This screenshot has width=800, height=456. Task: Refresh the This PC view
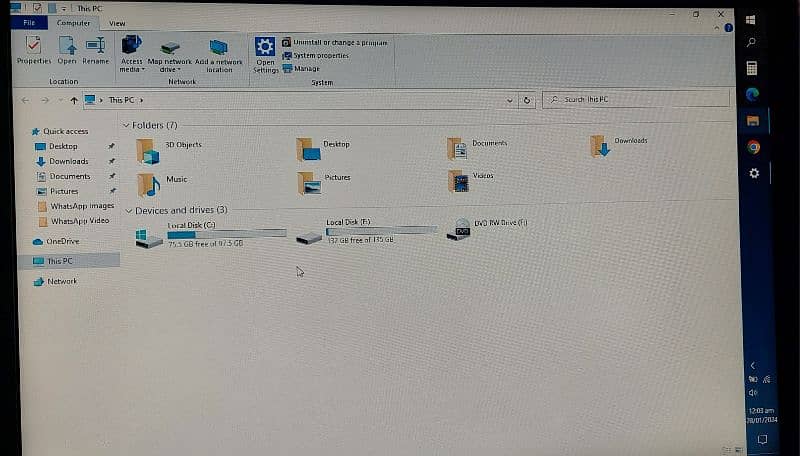tap(527, 100)
